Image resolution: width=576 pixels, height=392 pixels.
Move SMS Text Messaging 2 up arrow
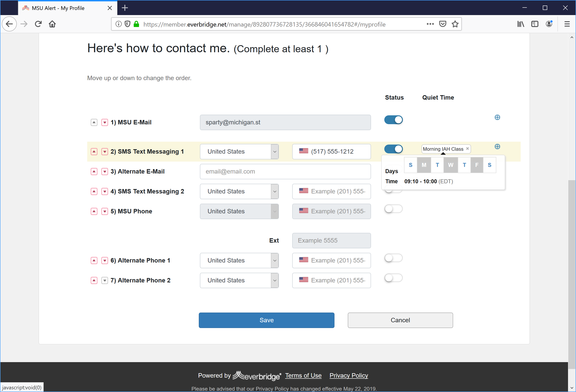pyautogui.click(x=94, y=191)
